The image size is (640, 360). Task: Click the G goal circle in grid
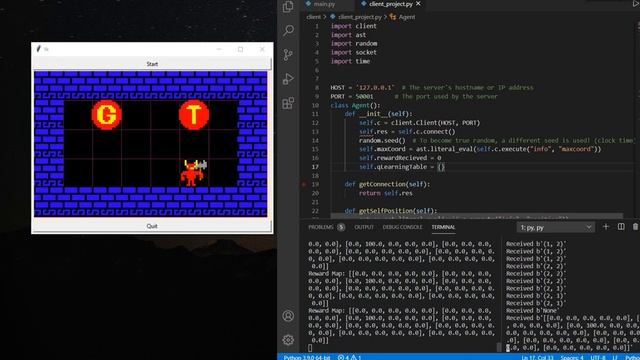click(107, 115)
